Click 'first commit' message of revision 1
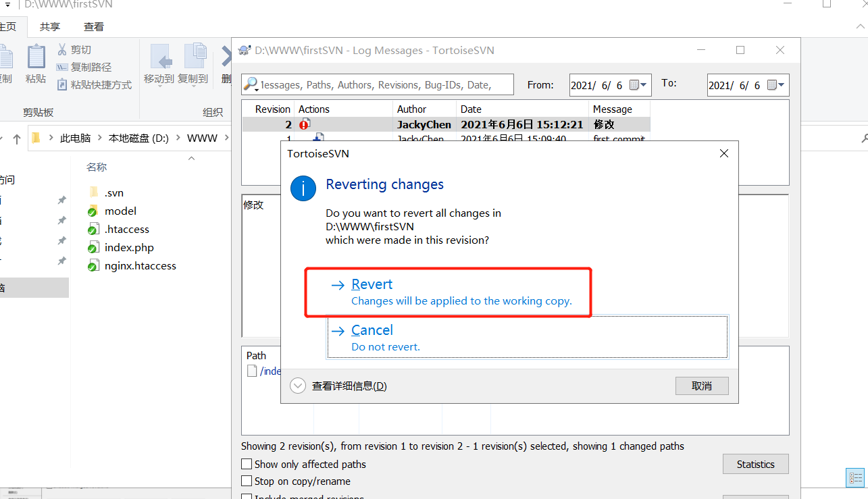 [619, 139]
